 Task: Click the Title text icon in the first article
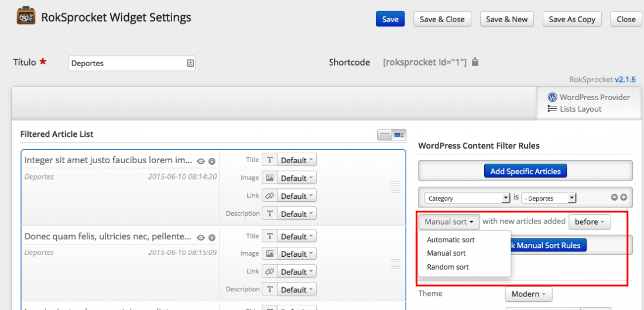click(x=269, y=160)
